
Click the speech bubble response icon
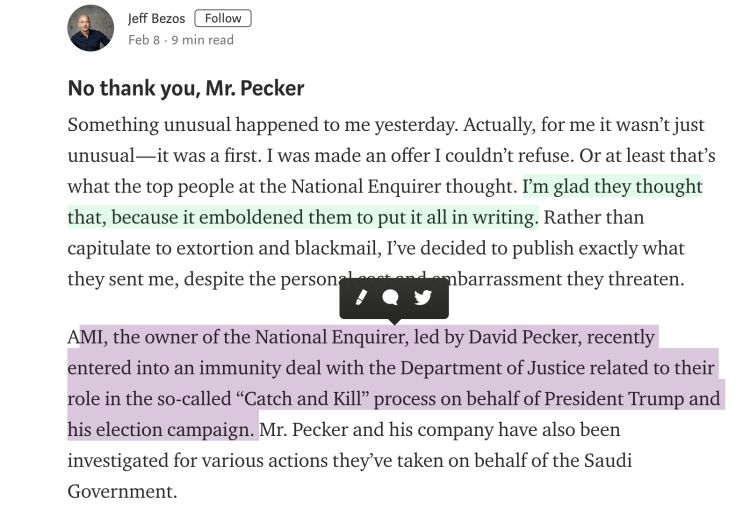(x=391, y=298)
